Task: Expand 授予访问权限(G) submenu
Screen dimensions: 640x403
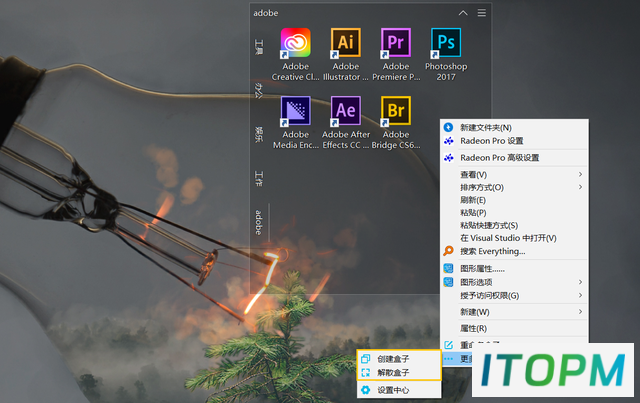Action: pos(514,295)
